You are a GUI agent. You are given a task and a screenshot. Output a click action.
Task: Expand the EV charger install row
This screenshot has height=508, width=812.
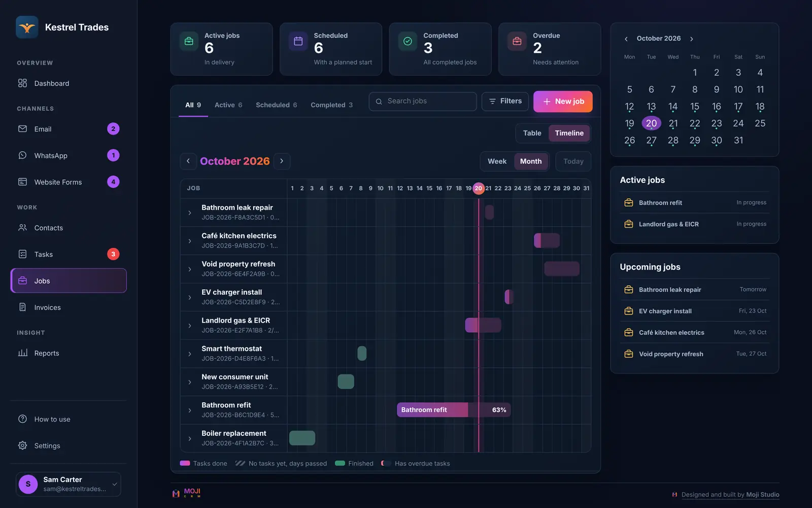(190, 297)
